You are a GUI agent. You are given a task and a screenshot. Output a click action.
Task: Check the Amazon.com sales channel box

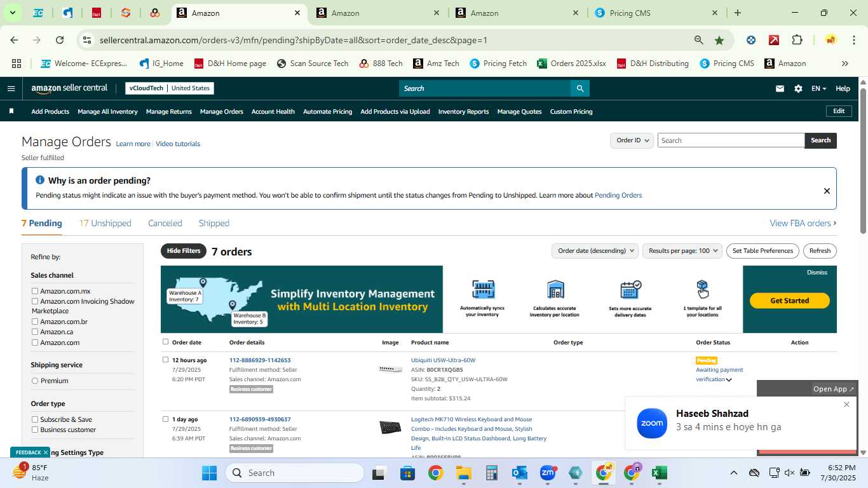point(35,342)
